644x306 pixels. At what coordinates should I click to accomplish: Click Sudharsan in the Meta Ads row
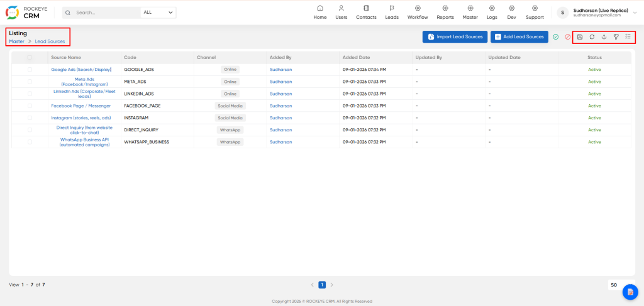point(281,82)
